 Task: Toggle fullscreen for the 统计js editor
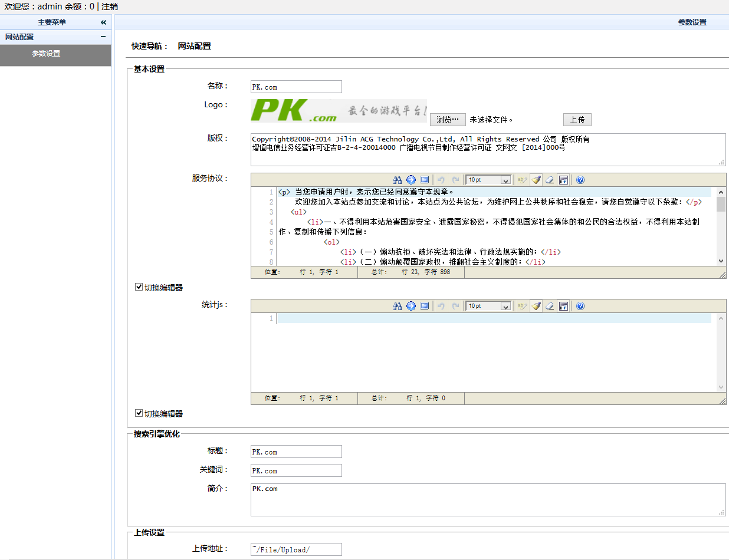425,306
